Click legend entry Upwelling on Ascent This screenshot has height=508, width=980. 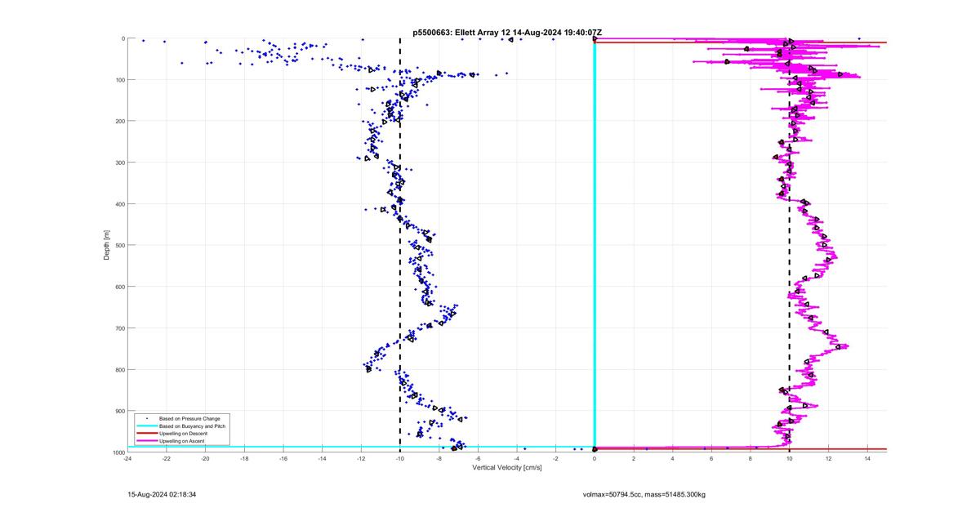coord(180,441)
